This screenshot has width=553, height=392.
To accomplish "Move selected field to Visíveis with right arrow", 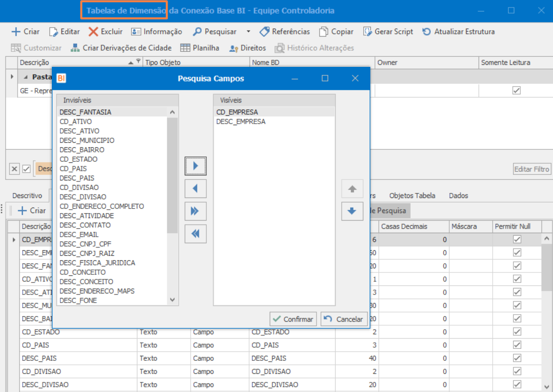I will click(195, 166).
